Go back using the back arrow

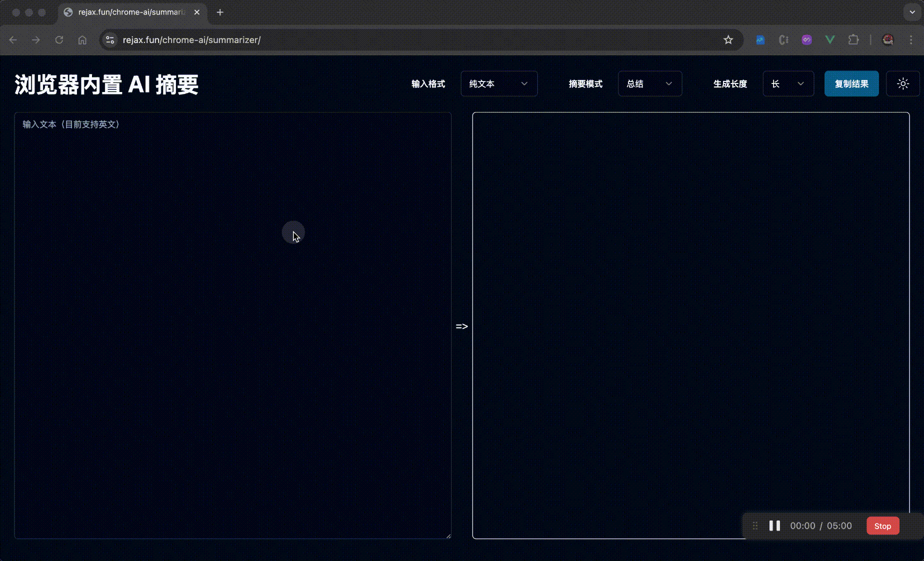[12, 40]
